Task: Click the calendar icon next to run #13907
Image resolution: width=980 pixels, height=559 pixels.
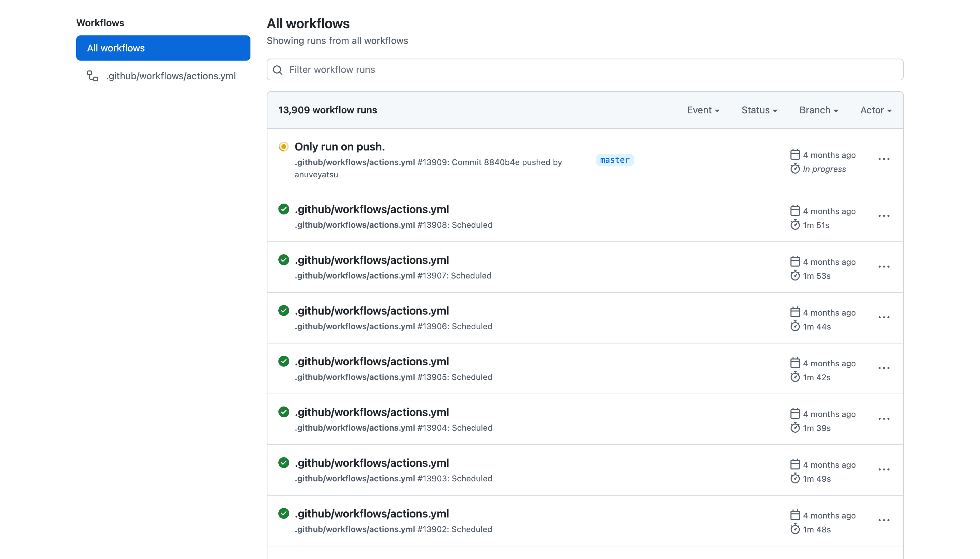Action: click(x=795, y=260)
